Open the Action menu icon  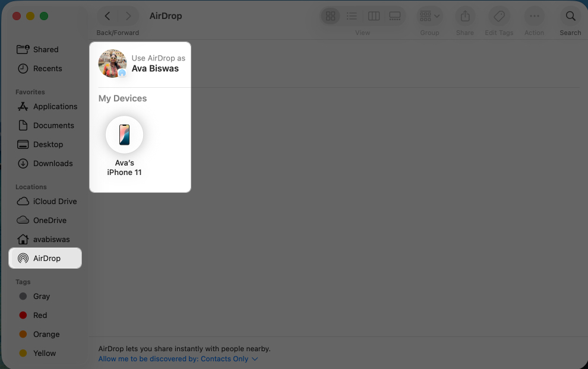click(x=534, y=16)
